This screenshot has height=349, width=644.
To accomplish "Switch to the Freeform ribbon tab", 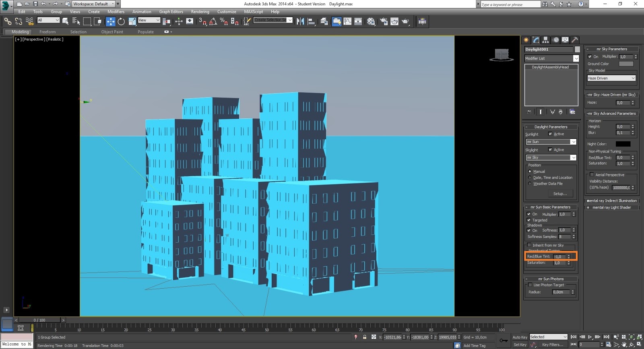I will click(x=47, y=32).
